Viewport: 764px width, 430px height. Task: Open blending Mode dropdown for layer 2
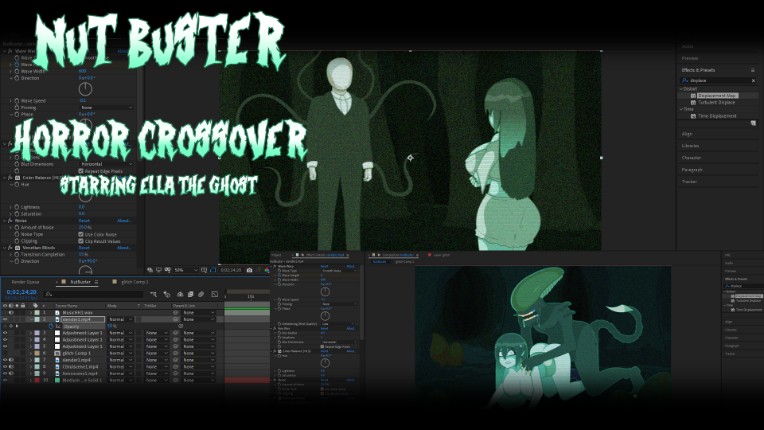pyautogui.click(x=120, y=319)
